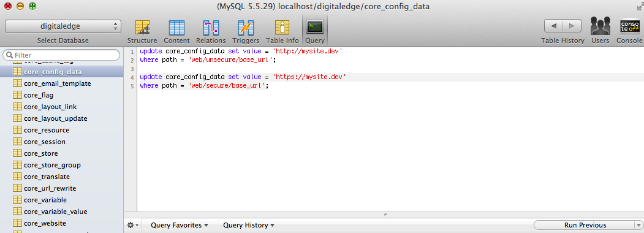
Task: Select the core_variable_value table
Action: click(x=62, y=212)
